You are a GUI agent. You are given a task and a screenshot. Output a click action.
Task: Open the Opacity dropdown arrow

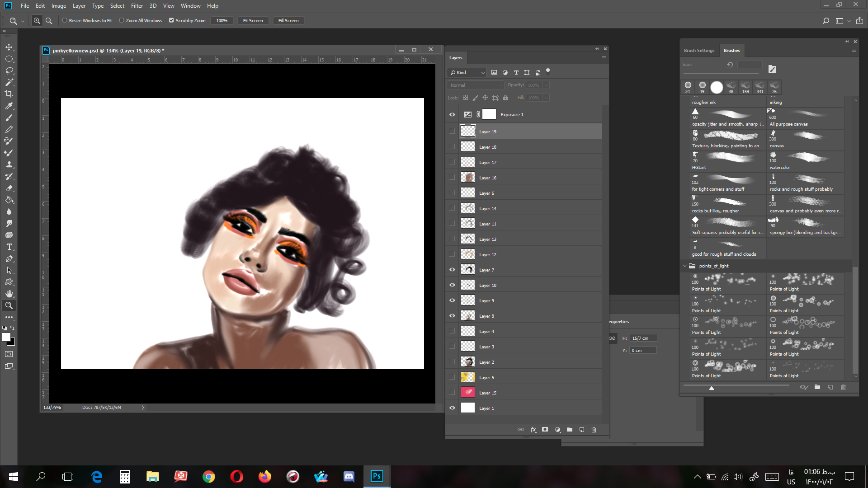(x=546, y=85)
